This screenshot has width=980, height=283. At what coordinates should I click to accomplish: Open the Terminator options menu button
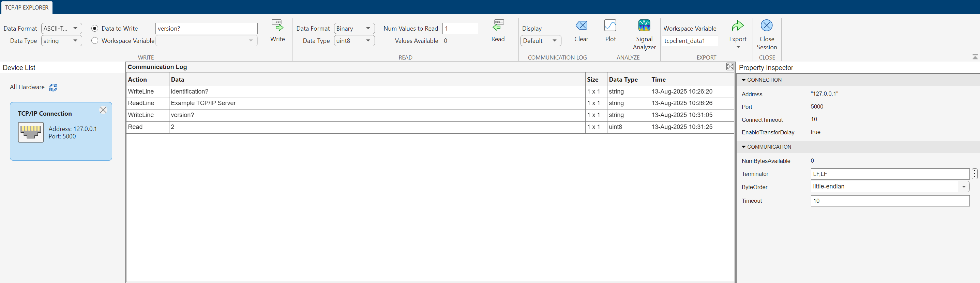[x=974, y=174]
